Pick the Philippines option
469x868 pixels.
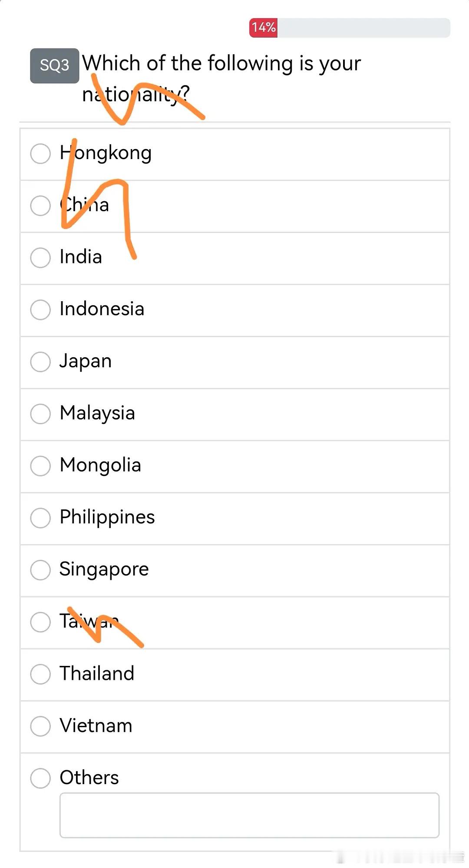click(40, 518)
